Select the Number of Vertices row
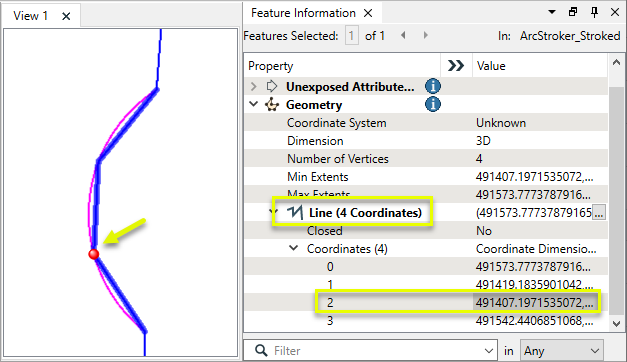Viewport: 627px width, 362px height. [x=426, y=159]
